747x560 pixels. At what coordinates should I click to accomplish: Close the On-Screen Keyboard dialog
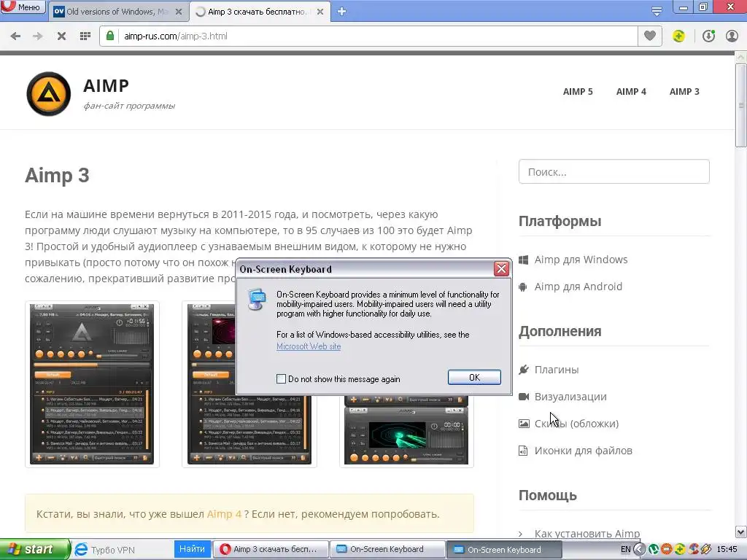pyautogui.click(x=501, y=269)
